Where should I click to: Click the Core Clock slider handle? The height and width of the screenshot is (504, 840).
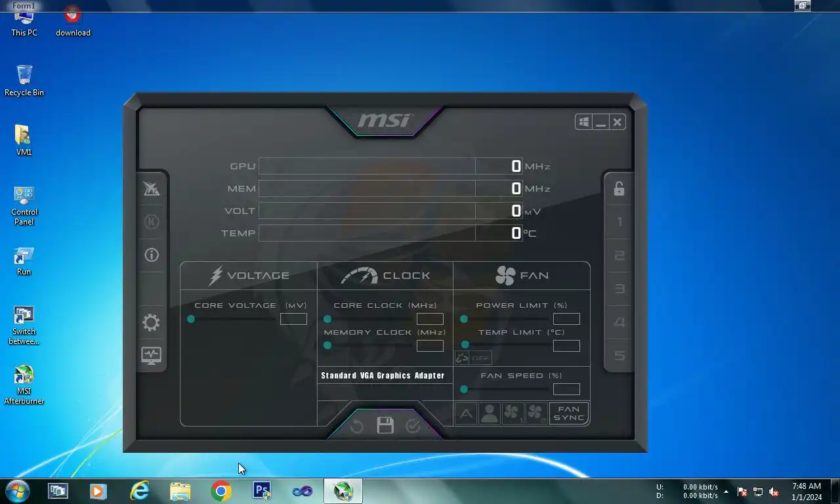[x=327, y=319]
